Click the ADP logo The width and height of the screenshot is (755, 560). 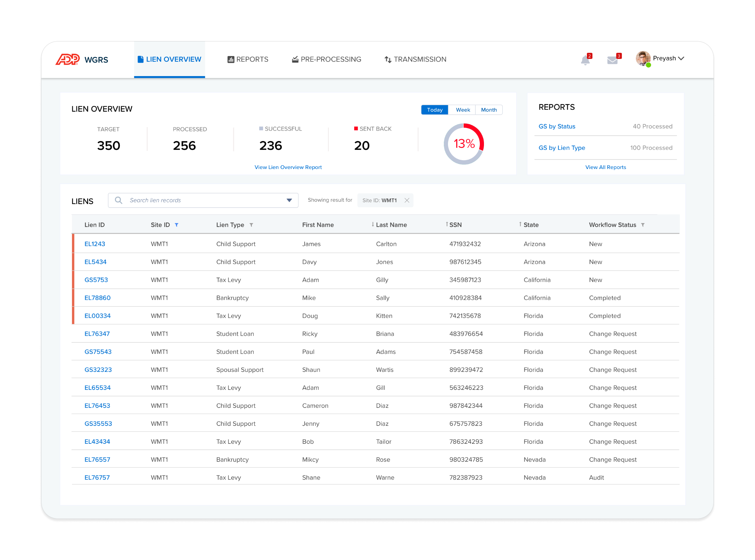pos(68,59)
